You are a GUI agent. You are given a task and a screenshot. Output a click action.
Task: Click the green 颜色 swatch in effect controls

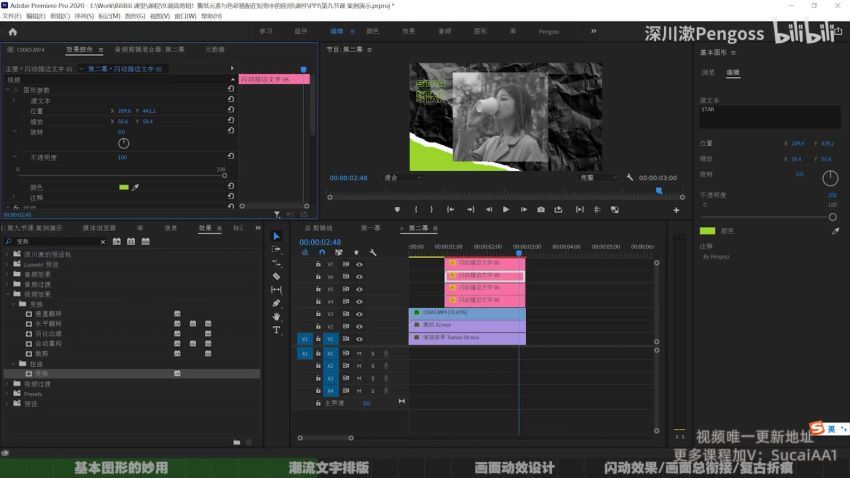[x=124, y=187]
